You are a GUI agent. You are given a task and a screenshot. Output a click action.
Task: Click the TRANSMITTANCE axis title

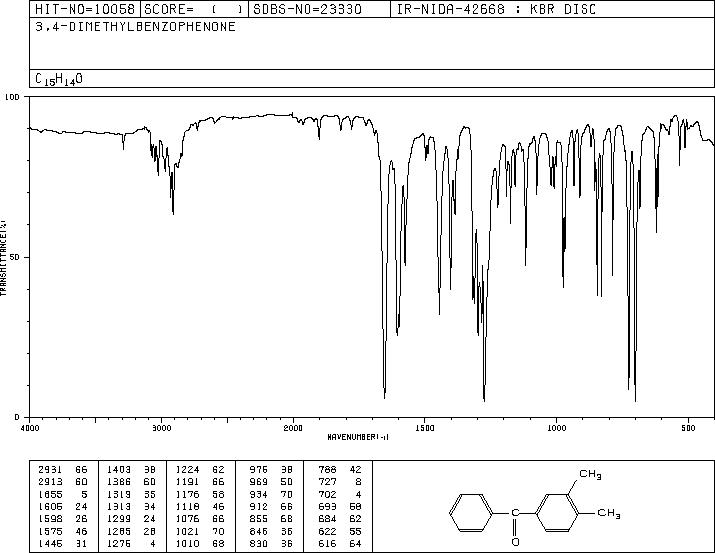tap(3, 258)
